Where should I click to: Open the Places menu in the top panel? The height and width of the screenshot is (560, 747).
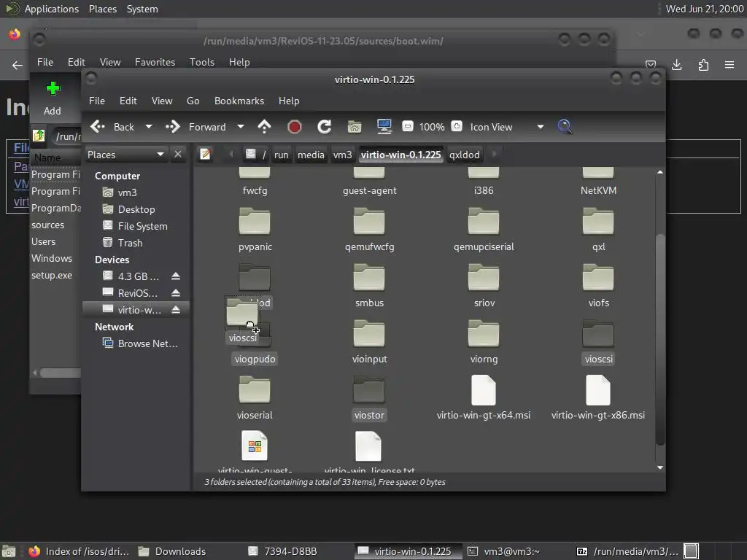point(103,9)
